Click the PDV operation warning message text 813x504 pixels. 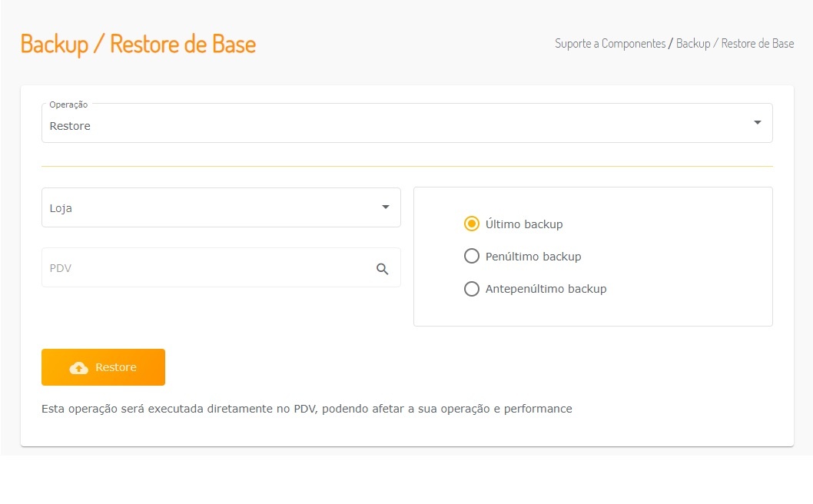point(307,409)
